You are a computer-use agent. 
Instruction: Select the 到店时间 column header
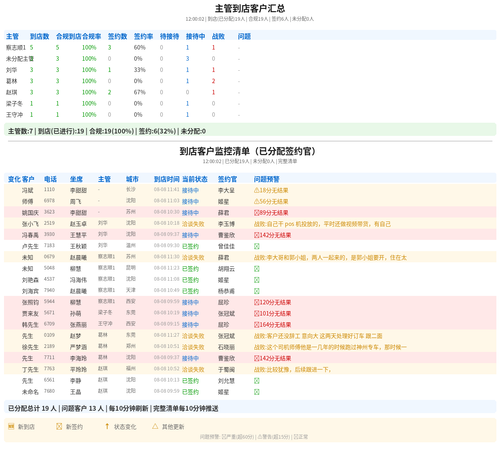[x=167, y=179]
